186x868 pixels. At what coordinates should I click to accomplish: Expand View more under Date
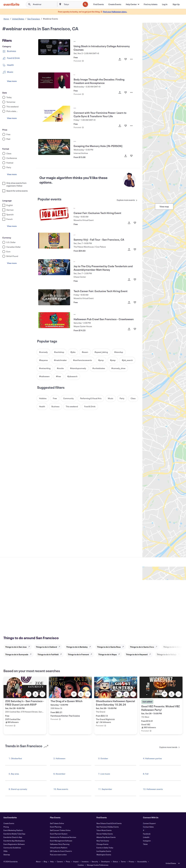pos(12,118)
